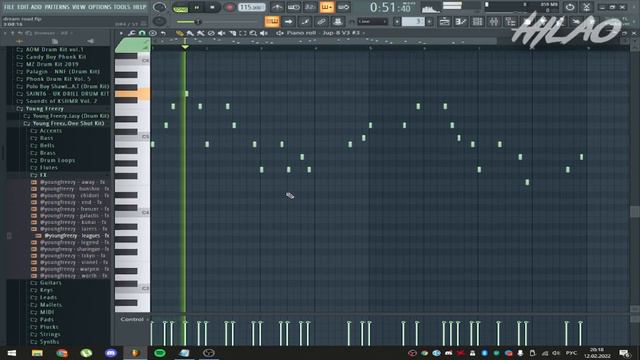Image resolution: width=640 pixels, height=360 pixels.
Task: Open the ADD menu
Action: point(36,7)
